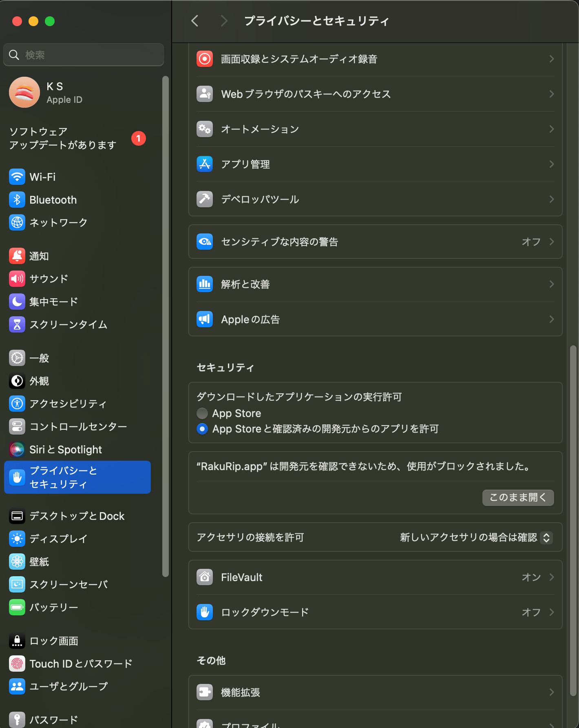Click the デベロッパツール hammer icon

coord(205,200)
